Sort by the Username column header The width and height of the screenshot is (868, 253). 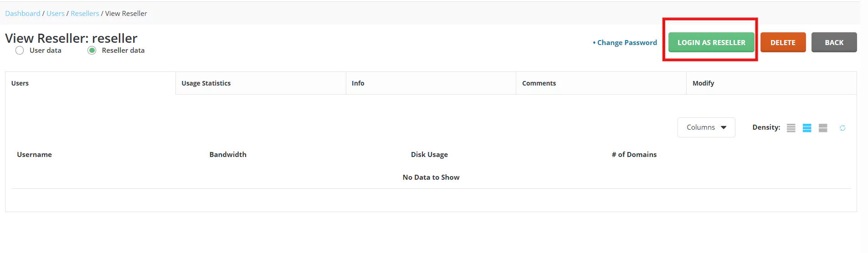[35, 155]
